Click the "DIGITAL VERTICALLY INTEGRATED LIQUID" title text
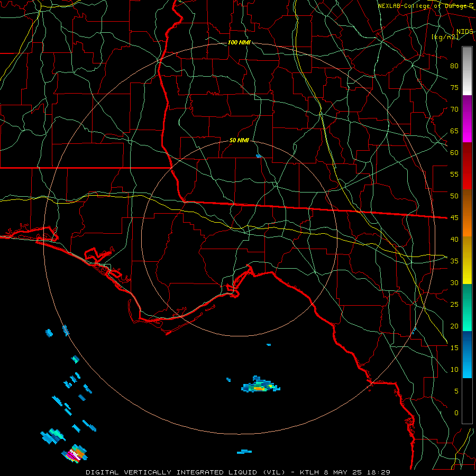The width and height of the screenshot is (476, 476). (172, 472)
